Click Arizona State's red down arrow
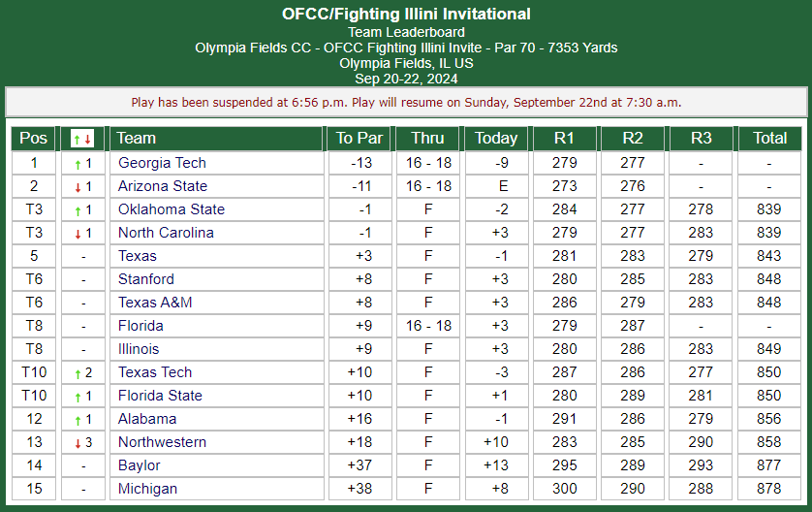 (78, 188)
